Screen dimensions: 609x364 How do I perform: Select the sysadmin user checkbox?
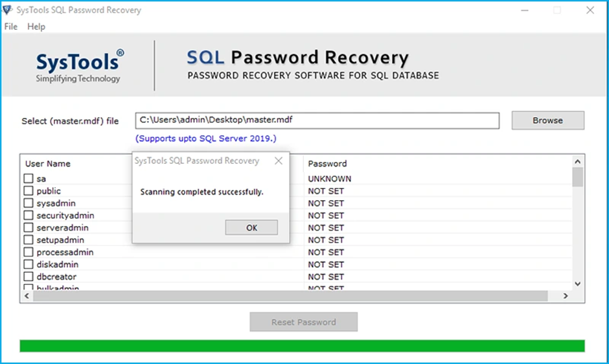pos(29,203)
